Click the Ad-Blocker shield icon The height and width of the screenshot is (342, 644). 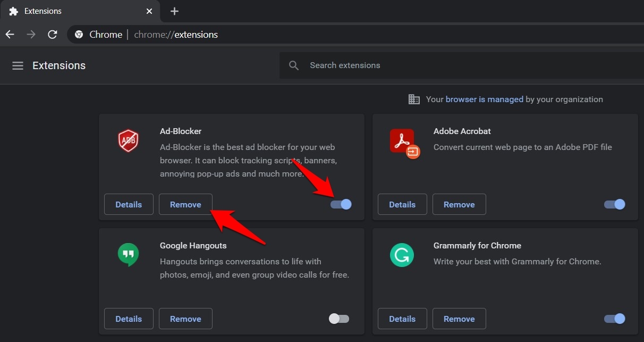point(128,141)
